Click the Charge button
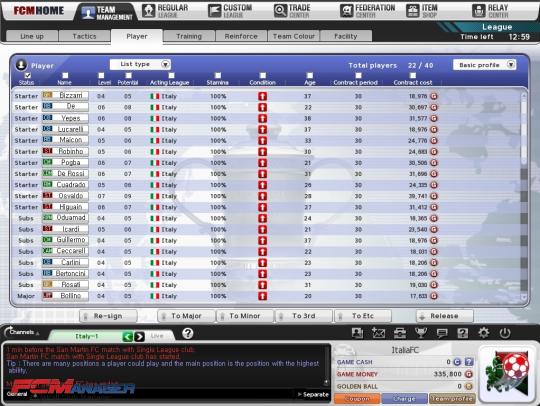540x406 pixels. pyautogui.click(x=405, y=399)
